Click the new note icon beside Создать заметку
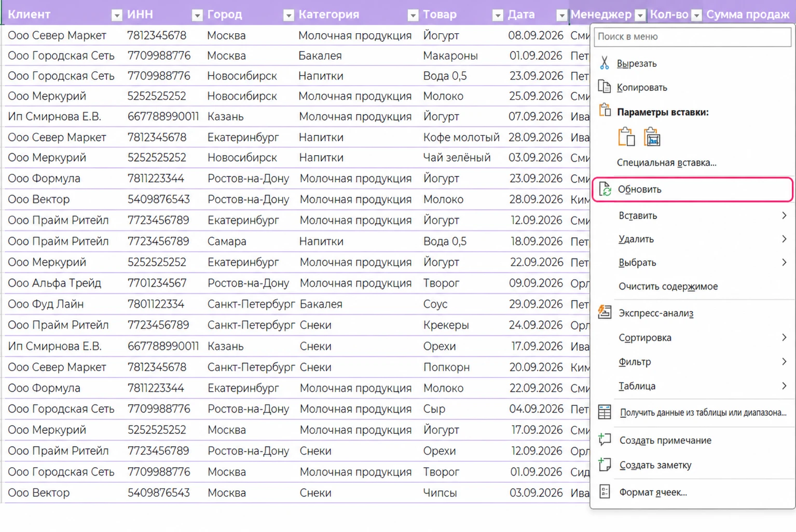The image size is (796, 532). pyautogui.click(x=605, y=464)
